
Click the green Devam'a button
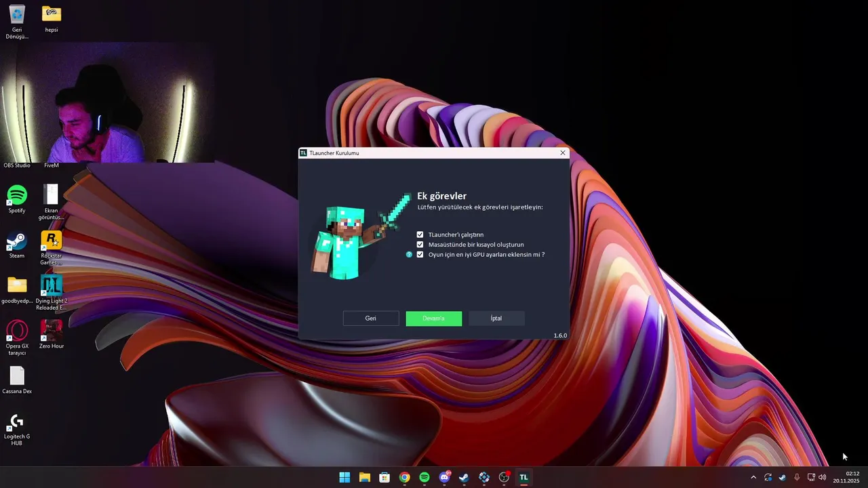434,319
